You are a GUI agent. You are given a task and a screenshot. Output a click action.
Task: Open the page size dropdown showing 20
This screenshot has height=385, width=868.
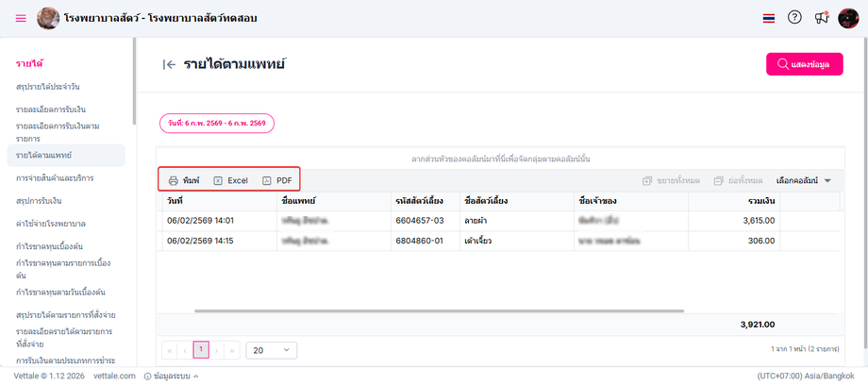(272, 351)
